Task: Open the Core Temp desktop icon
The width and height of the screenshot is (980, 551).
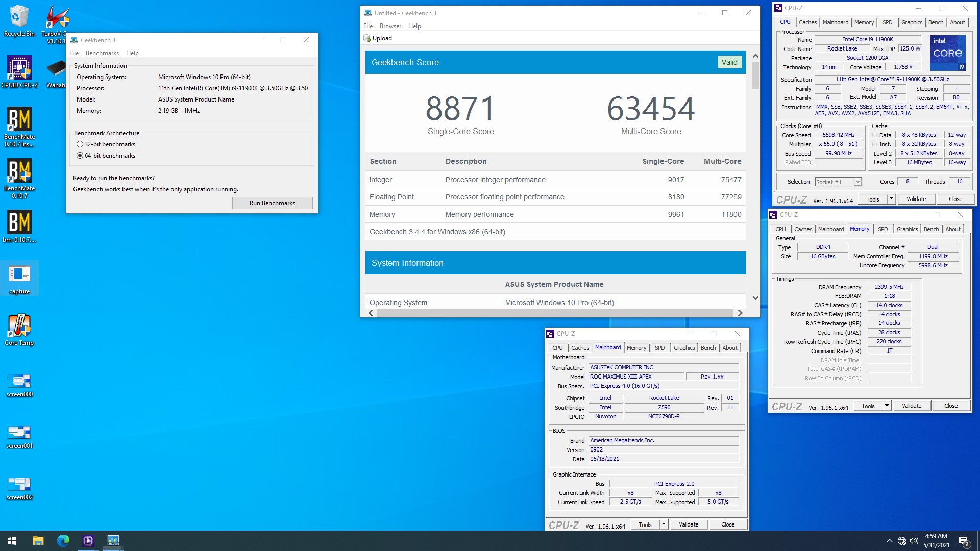Action: (19, 330)
